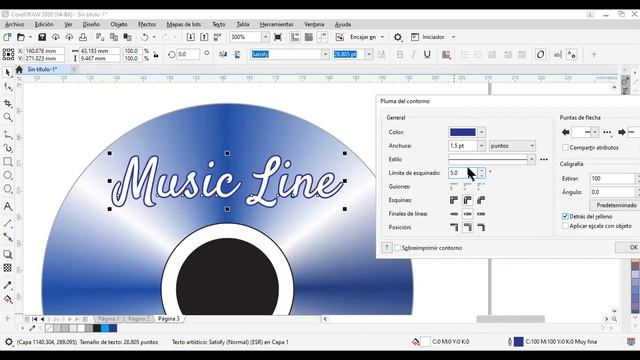
Task: Open the Archivo menu
Action: point(15,24)
